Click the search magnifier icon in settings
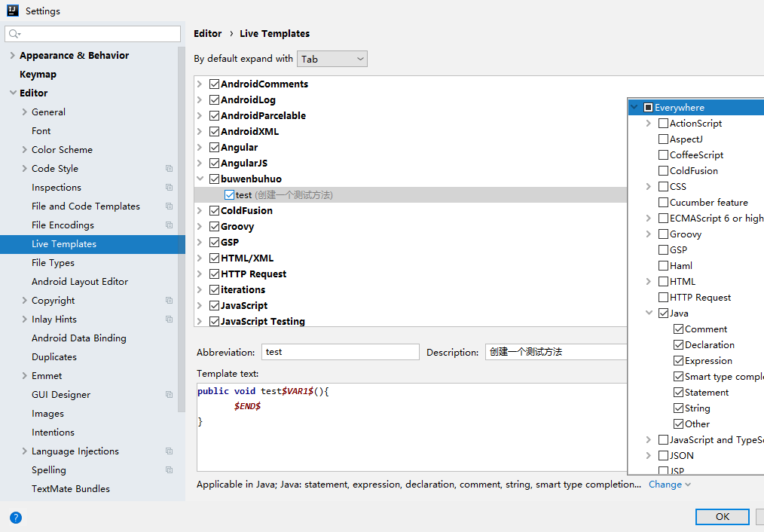 pyautogui.click(x=14, y=34)
